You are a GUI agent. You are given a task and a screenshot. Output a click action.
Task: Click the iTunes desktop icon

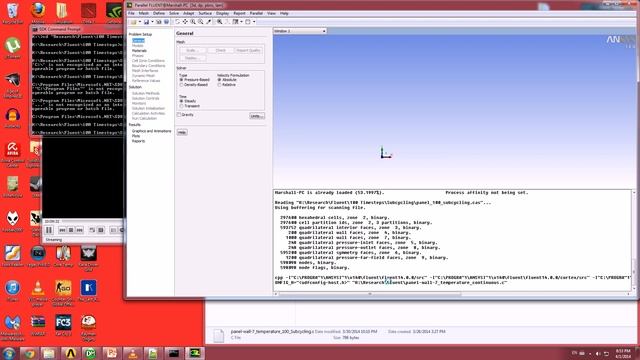13,291
